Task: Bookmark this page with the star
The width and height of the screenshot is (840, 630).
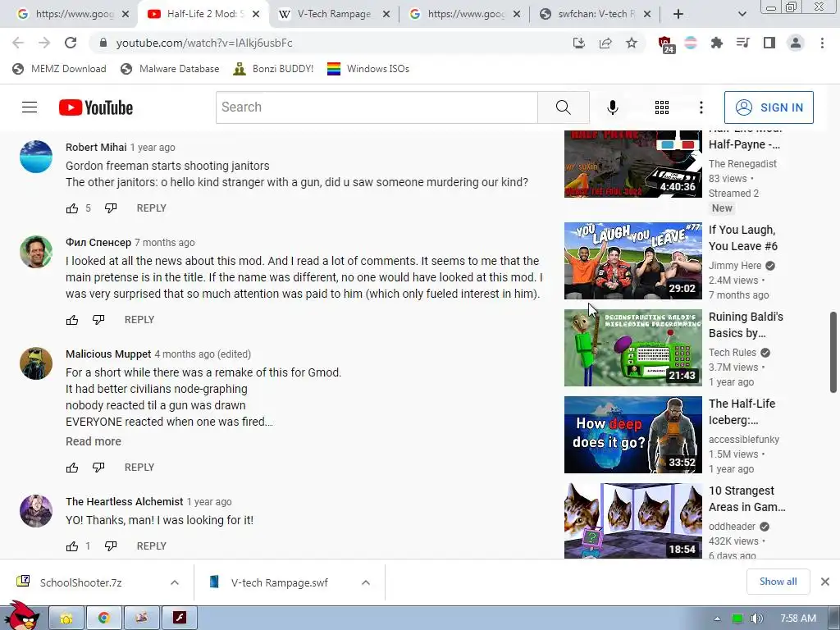Action: [632, 43]
